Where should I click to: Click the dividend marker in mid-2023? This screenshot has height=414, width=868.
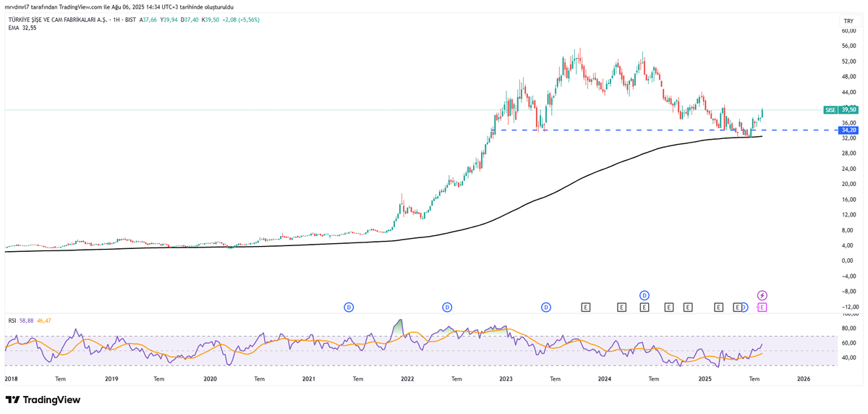pyautogui.click(x=546, y=308)
